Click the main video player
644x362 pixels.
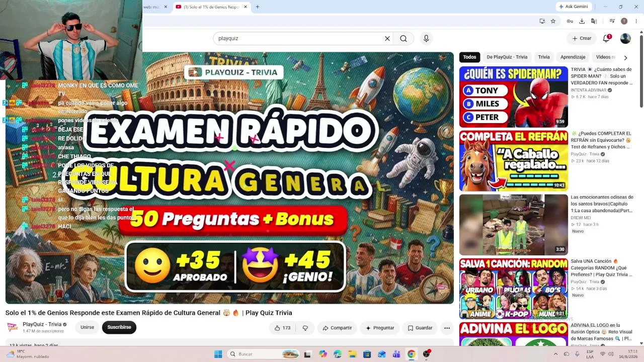click(229, 178)
